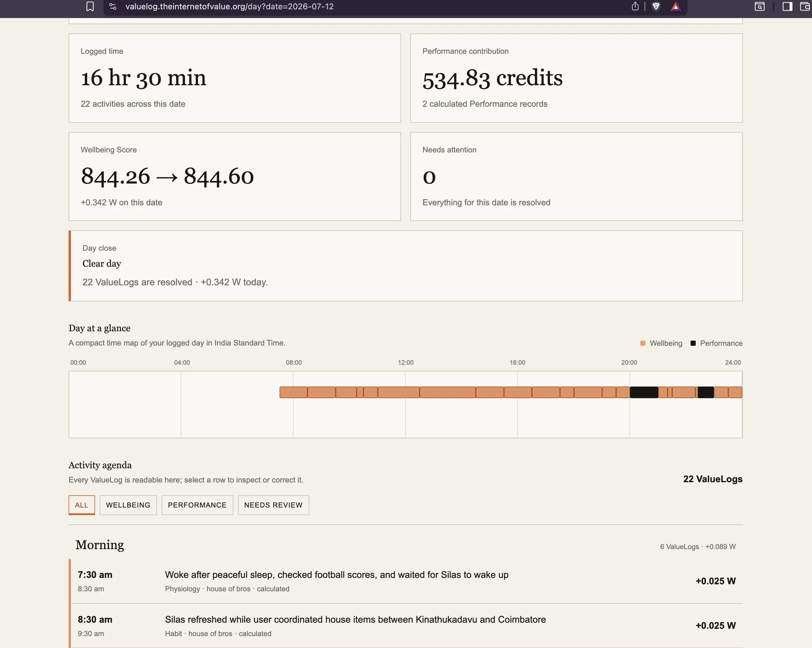Open the 7:30 am football scores ValueLog row
Image resolution: width=812 pixels, height=648 pixels.
click(x=406, y=581)
